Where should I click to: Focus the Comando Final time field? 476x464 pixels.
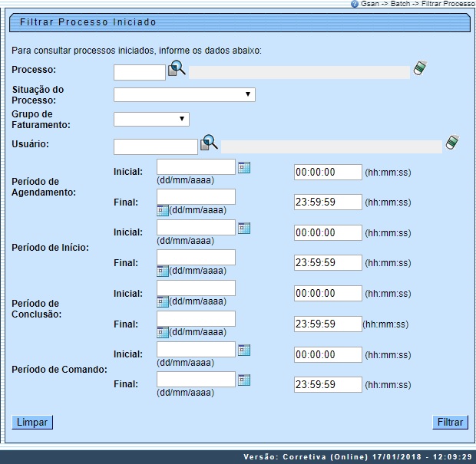328,384
